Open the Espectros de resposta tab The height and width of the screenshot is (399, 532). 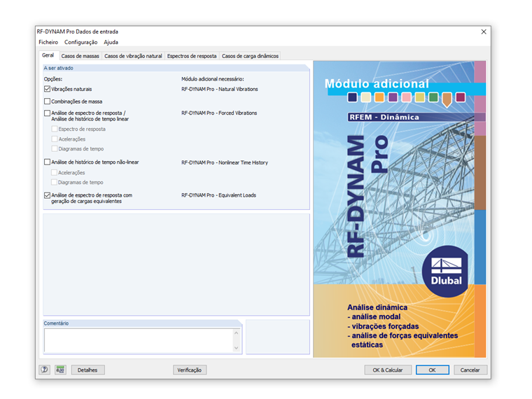coord(192,56)
